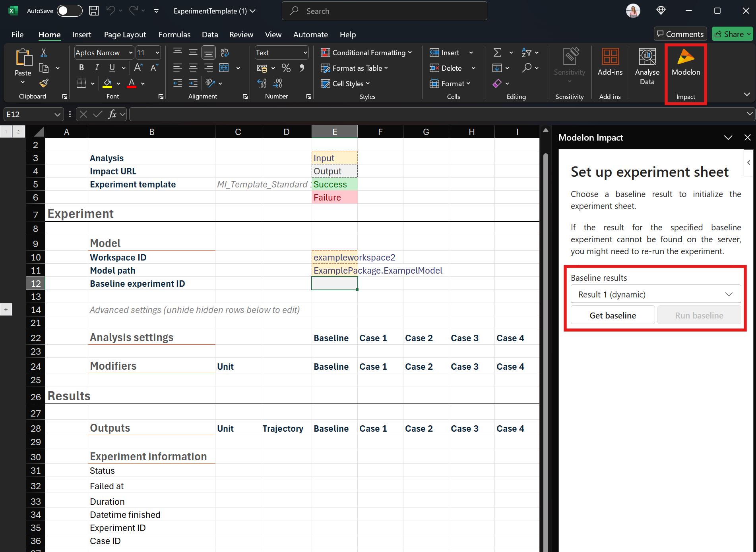Click the Search box in title bar
756x552 pixels.
(384, 11)
